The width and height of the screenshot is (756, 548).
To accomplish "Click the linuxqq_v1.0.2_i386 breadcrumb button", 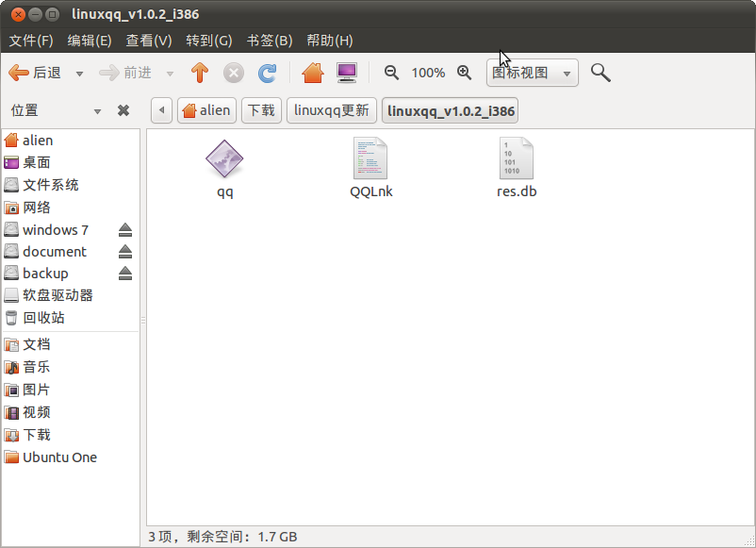I will coord(451,110).
